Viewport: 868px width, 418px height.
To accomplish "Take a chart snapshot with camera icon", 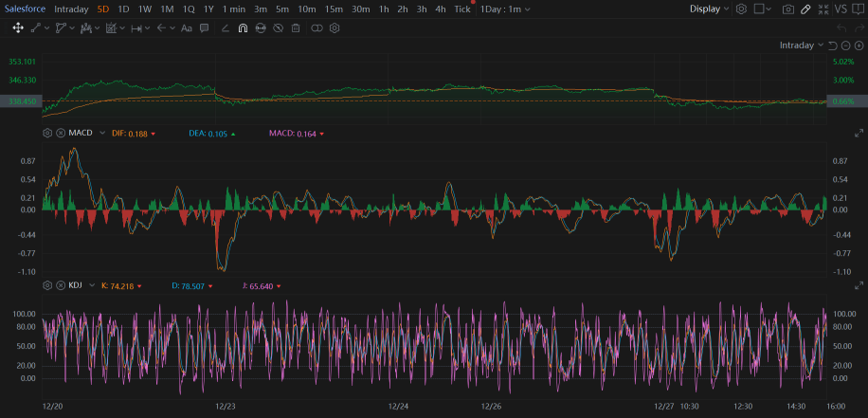I will 788,9.
